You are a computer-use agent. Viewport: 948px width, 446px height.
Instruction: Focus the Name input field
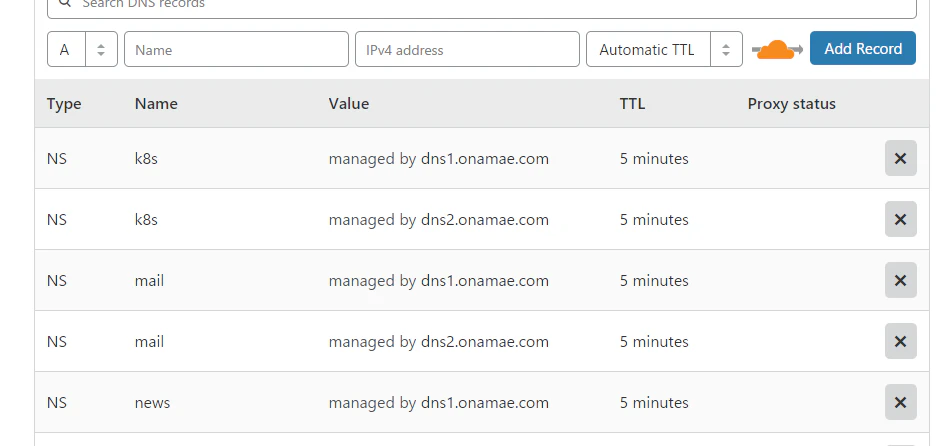click(x=236, y=49)
